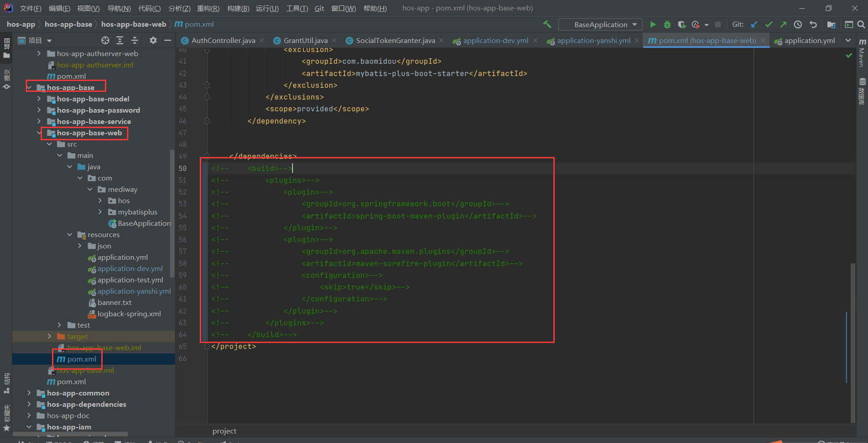
Task: Click the rollback undo arrow icon
Action: [813, 24]
